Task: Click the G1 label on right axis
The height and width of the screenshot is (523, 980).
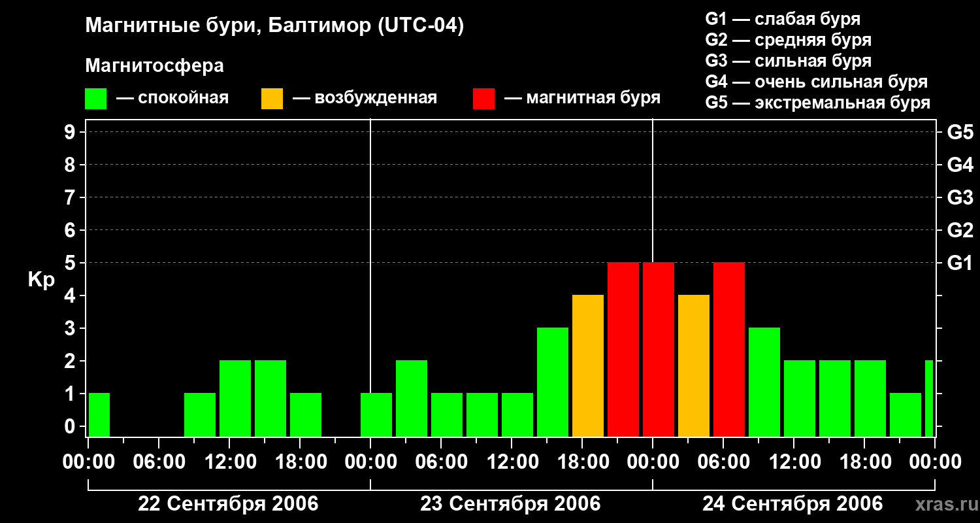Action: point(960,263)
